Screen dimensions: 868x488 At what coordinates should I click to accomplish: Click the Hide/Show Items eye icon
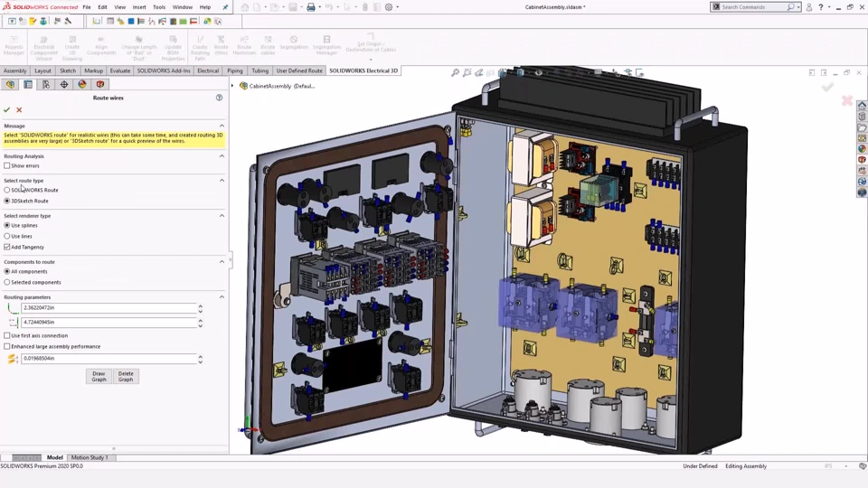click(538, 72)
